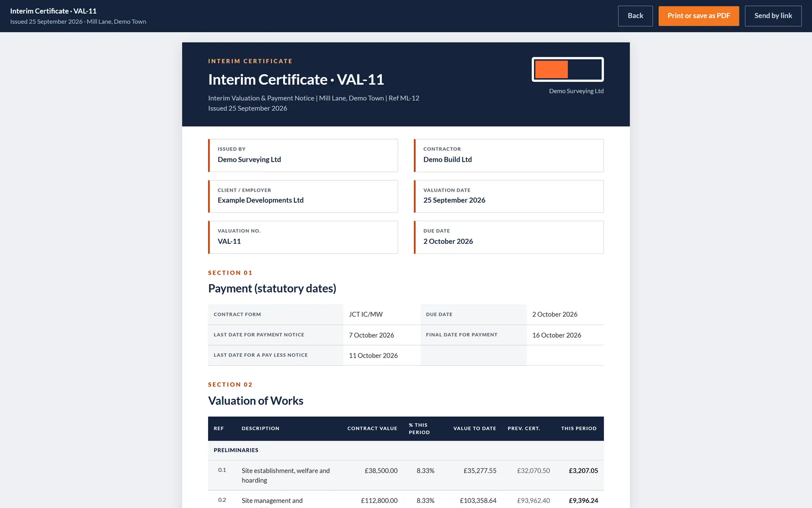Select the Contractor value Demo Build Ltd
812x508 pixels.
coord(448,160)
